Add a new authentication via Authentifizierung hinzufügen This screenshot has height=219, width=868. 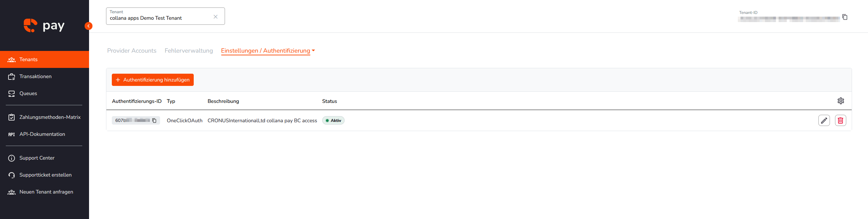153,80
